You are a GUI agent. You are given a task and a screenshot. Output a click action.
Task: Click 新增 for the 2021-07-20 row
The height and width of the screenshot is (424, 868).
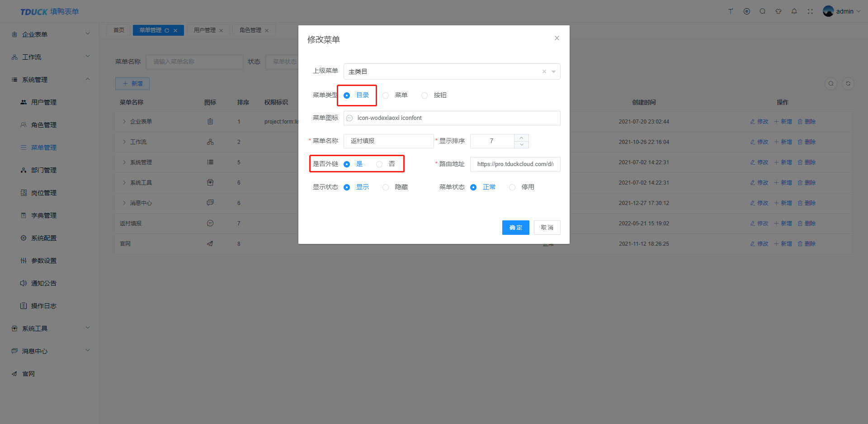pyautogui.click(x=783, y=122)
